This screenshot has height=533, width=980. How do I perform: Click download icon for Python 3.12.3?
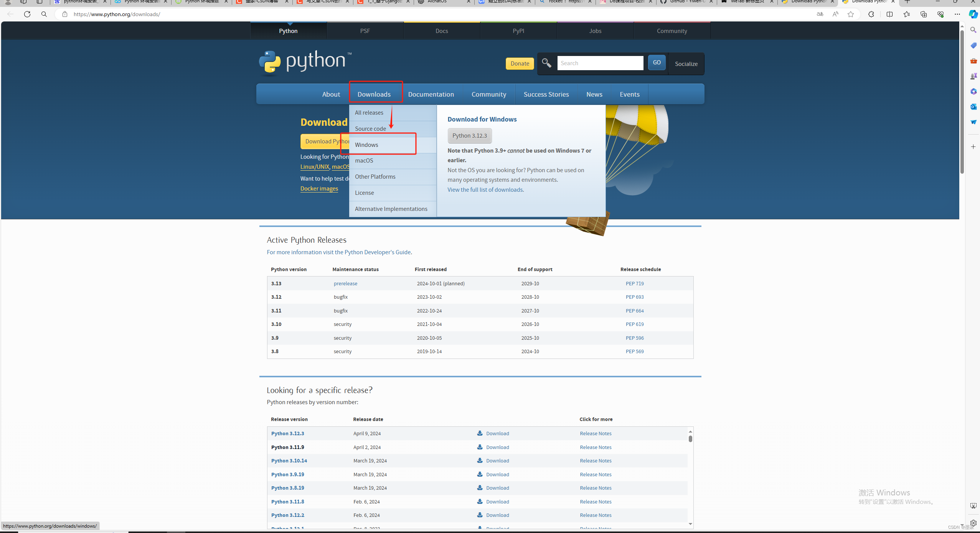pos(480,433)
